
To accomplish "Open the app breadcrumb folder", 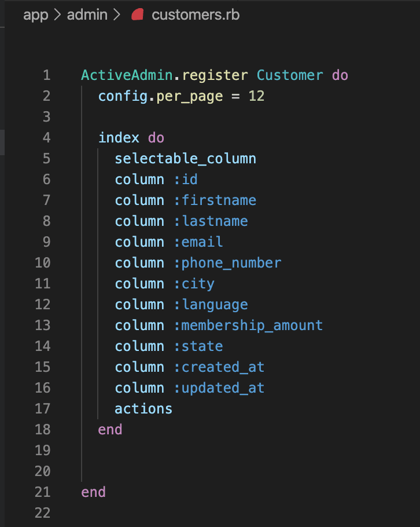I will click(34, 15).
